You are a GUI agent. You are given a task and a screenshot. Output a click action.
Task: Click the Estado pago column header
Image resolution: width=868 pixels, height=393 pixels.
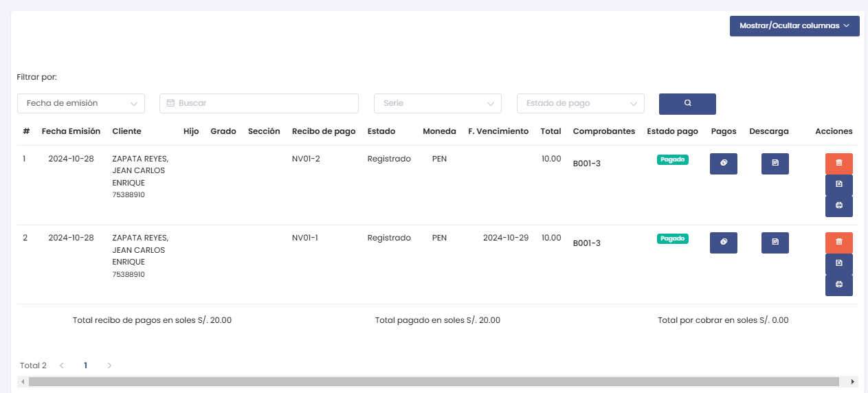tap(672, 131)
